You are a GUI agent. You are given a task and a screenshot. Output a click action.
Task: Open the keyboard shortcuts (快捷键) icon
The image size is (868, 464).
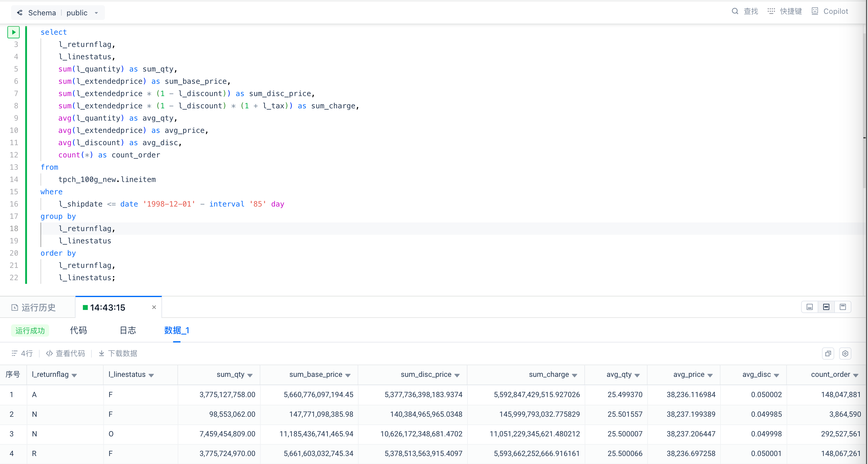click(x=771, y=11)
